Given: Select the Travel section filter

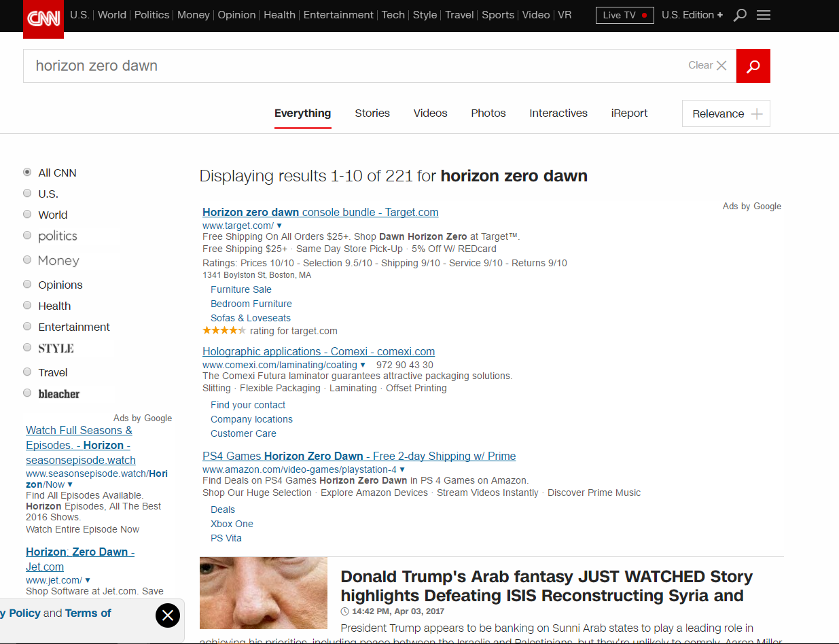Looking at the screenshot, I should coord(27,372).
